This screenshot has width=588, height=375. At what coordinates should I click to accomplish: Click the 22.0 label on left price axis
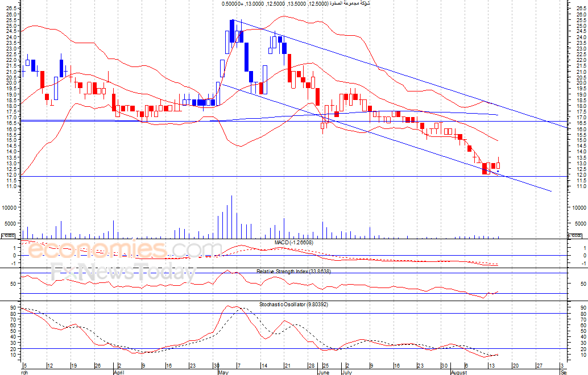[11, 60]
